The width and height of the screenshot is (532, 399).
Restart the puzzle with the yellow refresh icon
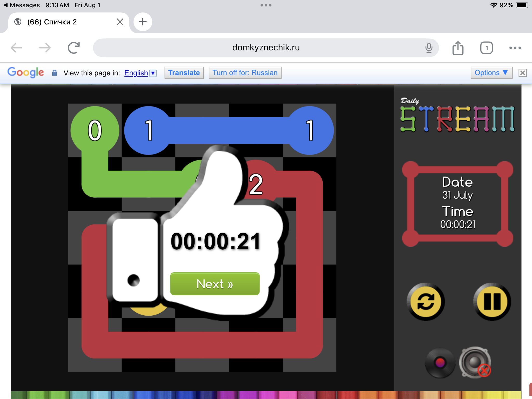click(426, 302)
